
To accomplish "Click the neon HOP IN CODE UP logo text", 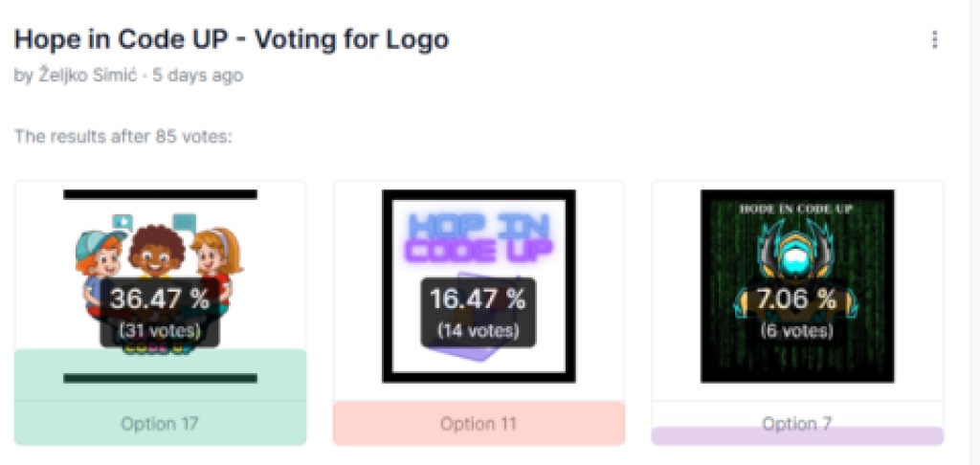I will pyautogui.click(x=479, y=238).
